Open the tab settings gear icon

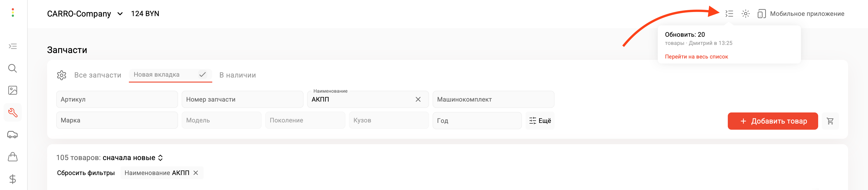62,75
